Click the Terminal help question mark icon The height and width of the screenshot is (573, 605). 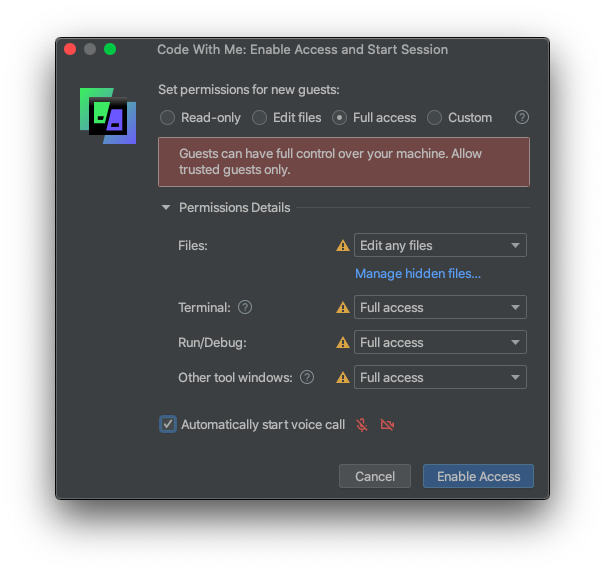pyautogui.click(x=245, y=308)
